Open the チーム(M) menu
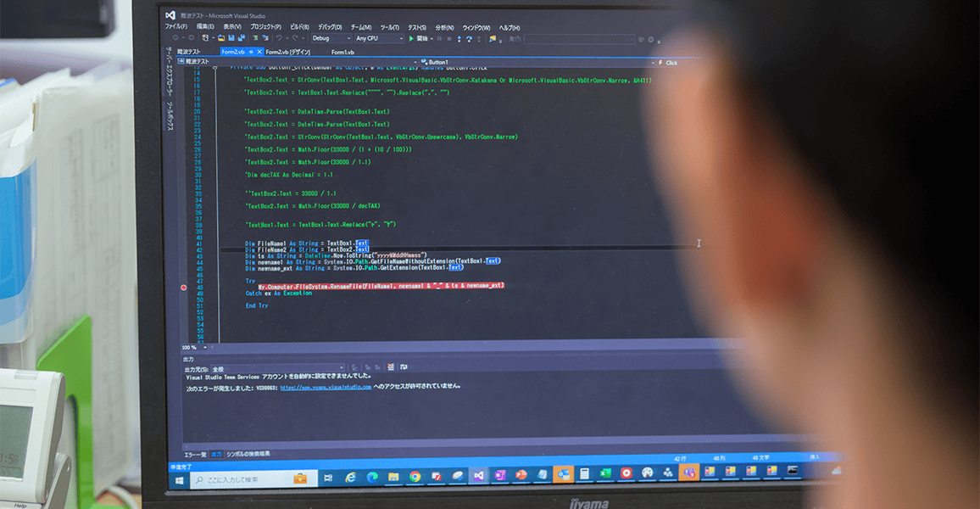This screenshot has height=509, width=980. [360, 27]
